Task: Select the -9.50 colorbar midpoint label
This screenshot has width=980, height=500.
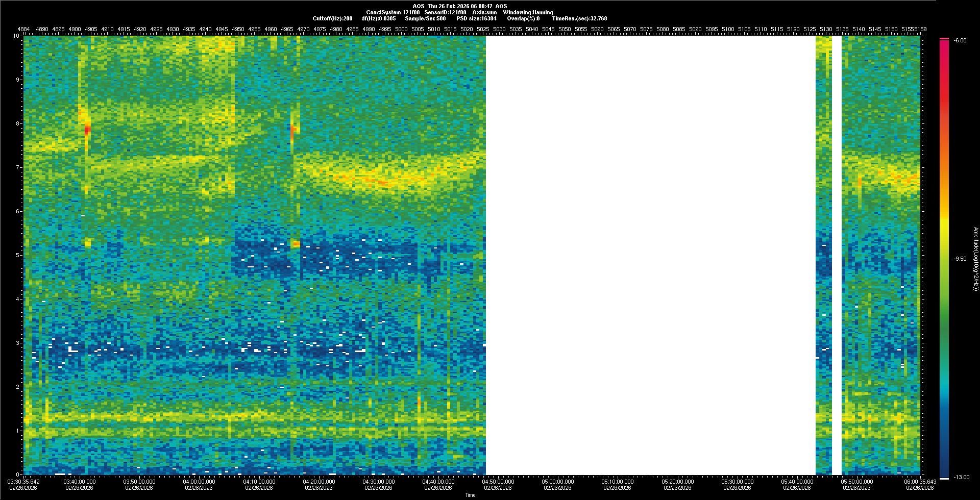Action: point(960,259)
